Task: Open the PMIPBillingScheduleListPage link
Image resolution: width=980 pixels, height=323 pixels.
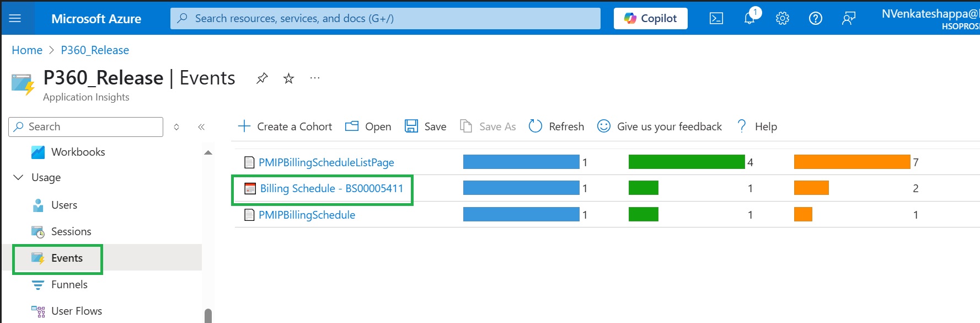Action: click(x=326, y=162)
